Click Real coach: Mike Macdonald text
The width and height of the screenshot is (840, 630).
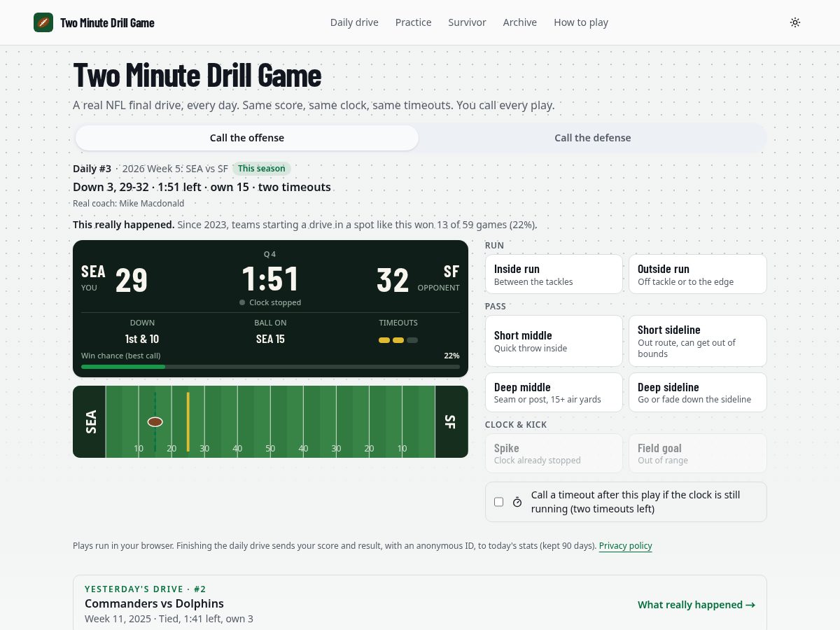[x=129, y=204]
